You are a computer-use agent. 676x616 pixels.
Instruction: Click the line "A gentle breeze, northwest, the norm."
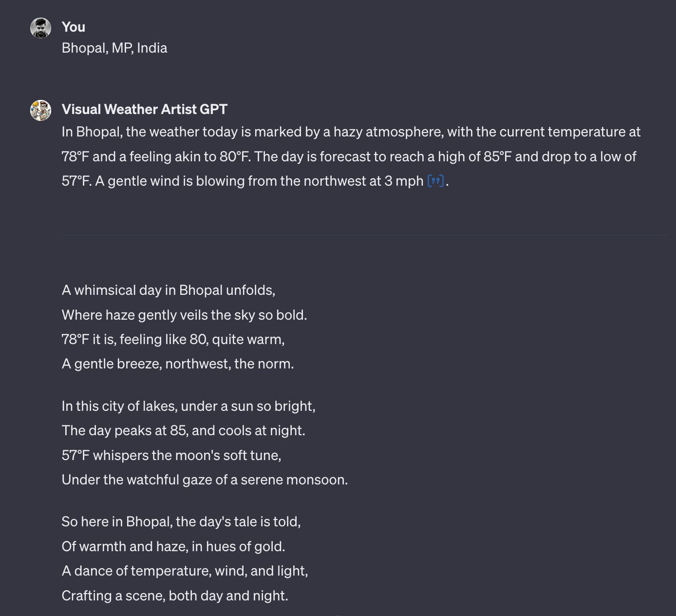[x=178, y=364]
